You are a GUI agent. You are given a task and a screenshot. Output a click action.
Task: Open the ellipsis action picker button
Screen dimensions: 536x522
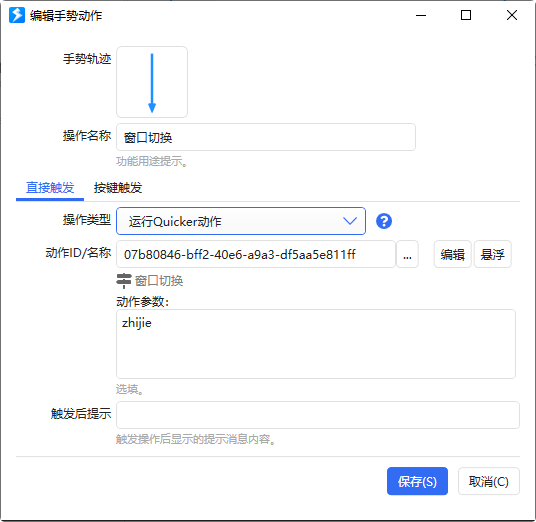pos(407,254)
